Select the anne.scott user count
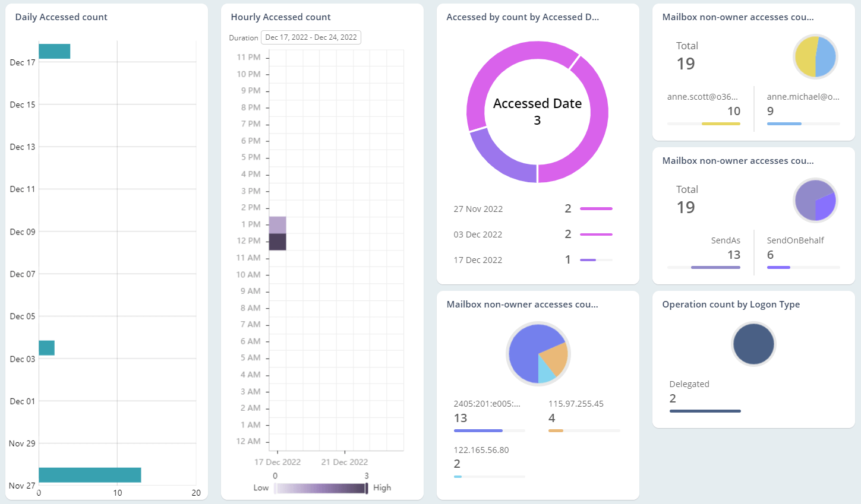Viewport: 861px width, 504px height. (704, 104)
